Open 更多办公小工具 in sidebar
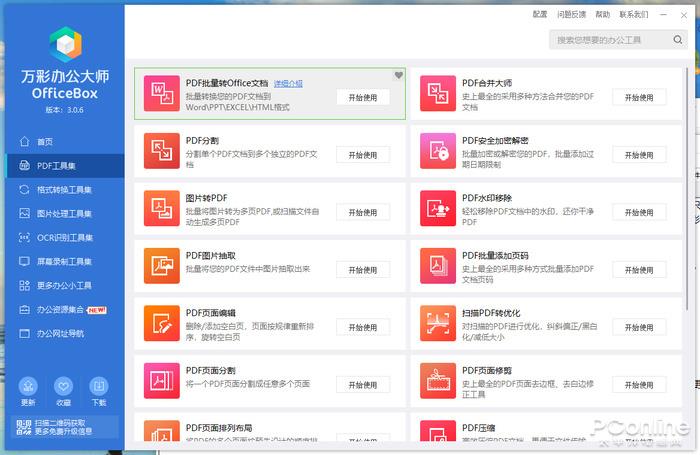The image size is (700, 455). pyautogui.click(x=65, y=285)
